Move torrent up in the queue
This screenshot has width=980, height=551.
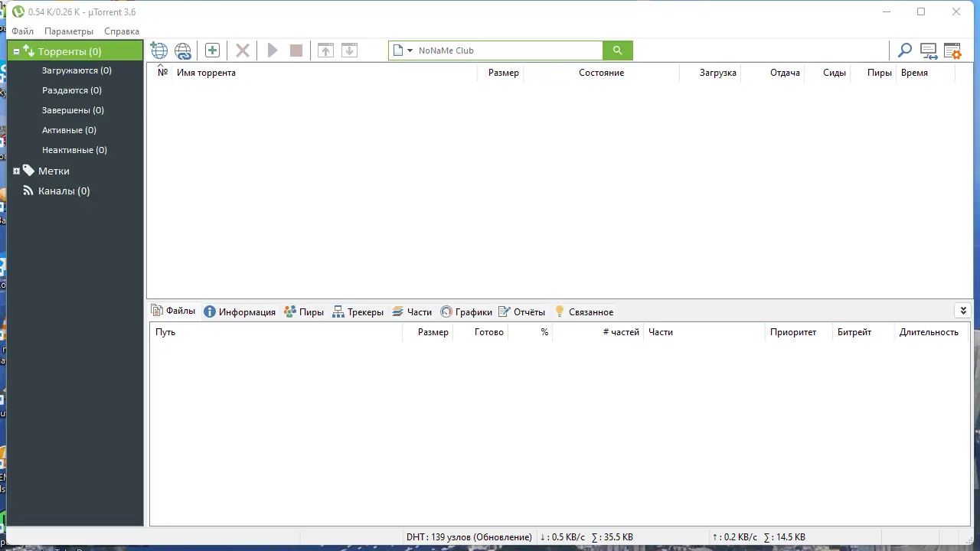click(325, 50)
